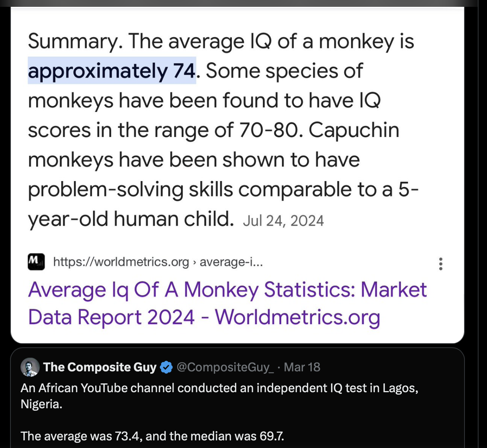Click the word "Capuchin" in the snippet
The height and width of the screenshot is (448, 487).
[354, 130]
